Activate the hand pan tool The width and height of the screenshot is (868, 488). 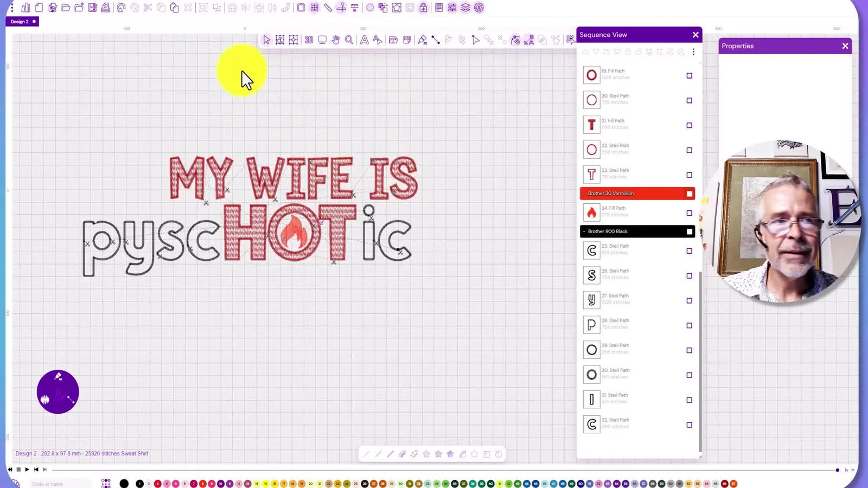pos(336,40)
